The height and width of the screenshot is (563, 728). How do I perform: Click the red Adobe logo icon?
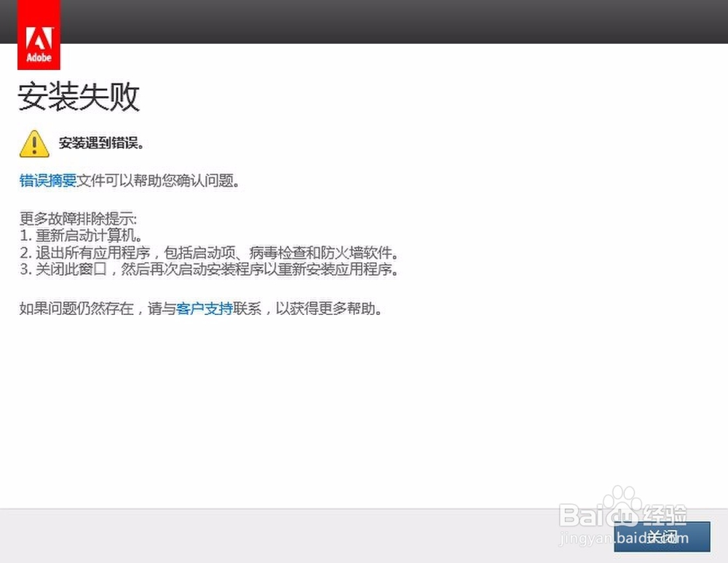pos(39,35)
